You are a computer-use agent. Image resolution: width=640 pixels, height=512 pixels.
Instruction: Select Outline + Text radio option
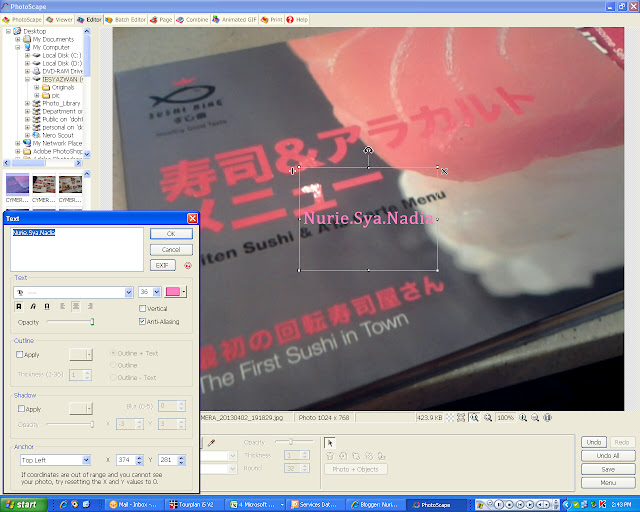point(113,353)
